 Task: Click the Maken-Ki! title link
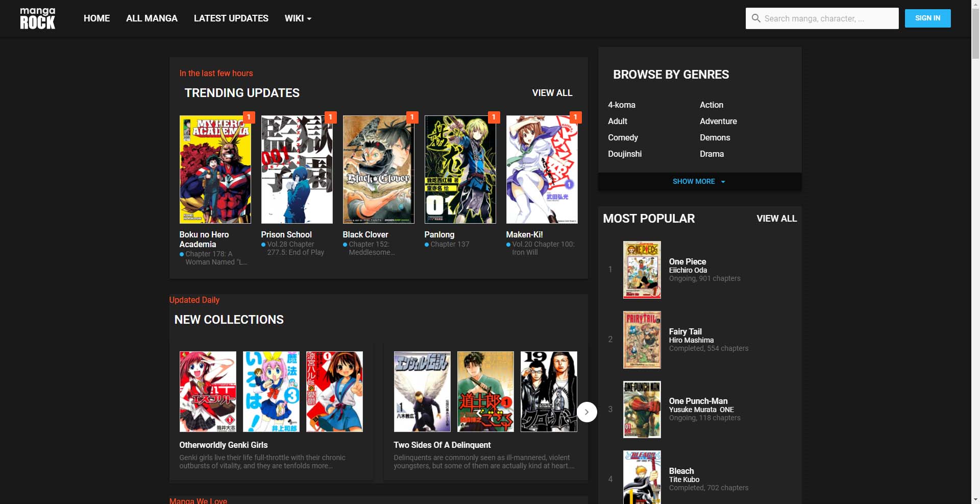pyautogui.click(x=524, y=234)
